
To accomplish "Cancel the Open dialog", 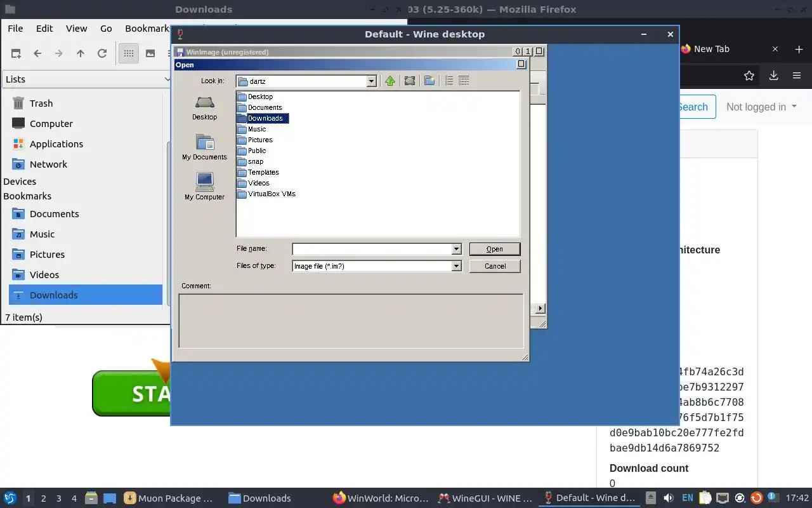I will point(495,266).
